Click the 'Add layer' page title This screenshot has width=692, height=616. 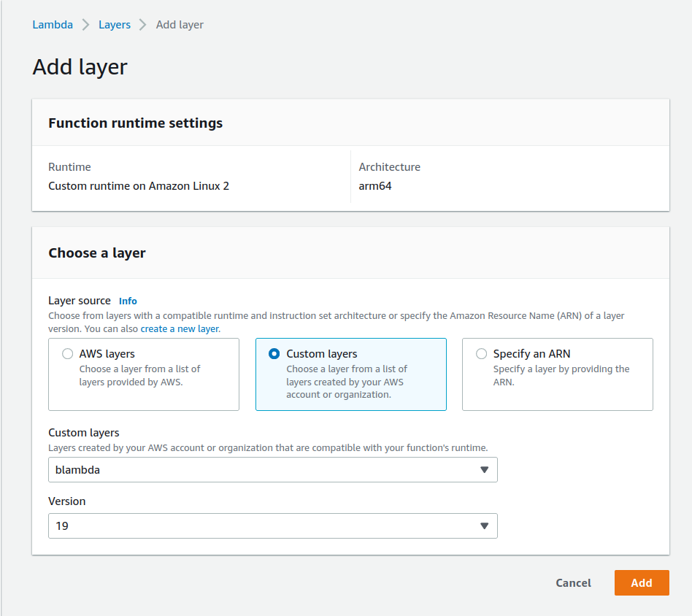(80, 68)
